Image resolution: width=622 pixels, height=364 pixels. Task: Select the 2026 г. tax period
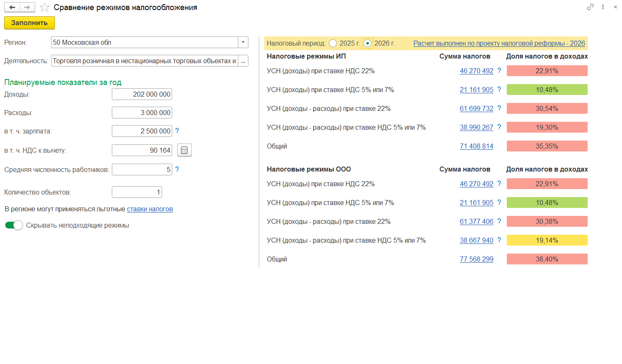click(x=367, y=44)
